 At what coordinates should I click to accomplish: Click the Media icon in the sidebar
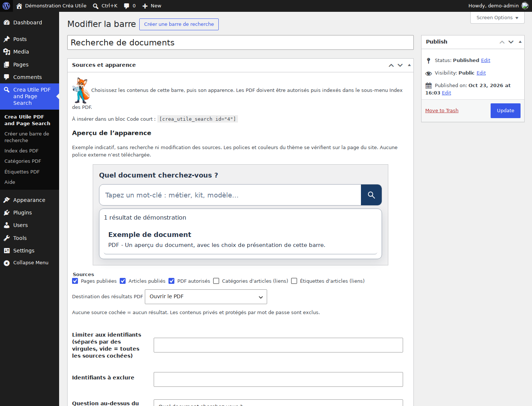click(x=7, y=52)
